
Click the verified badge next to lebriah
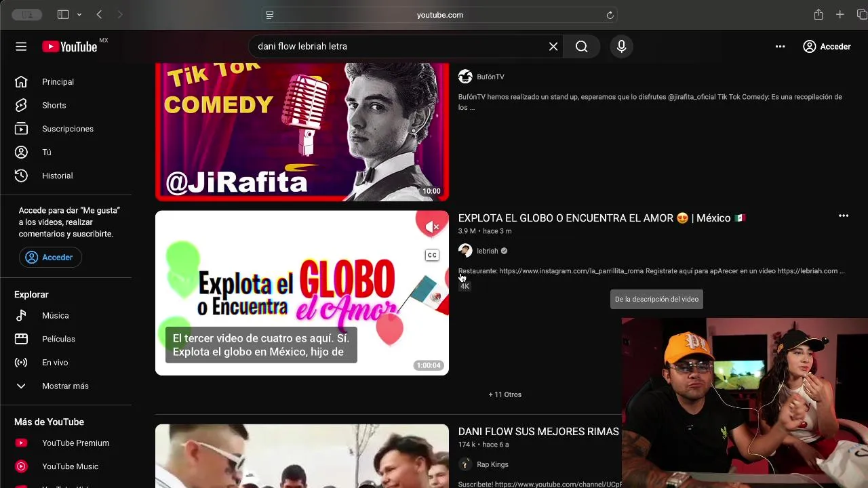504,251
